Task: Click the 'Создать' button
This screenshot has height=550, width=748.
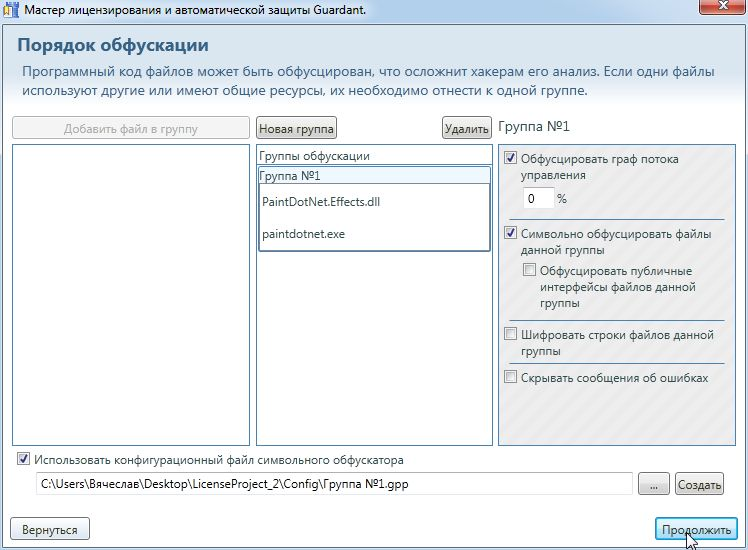Action: (x=699, y=484)
